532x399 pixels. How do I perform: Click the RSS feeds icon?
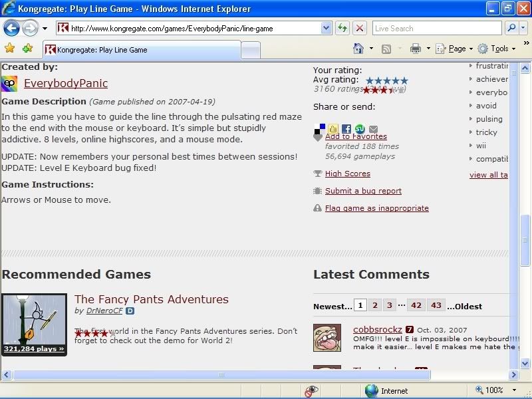[x=386, y=49]
